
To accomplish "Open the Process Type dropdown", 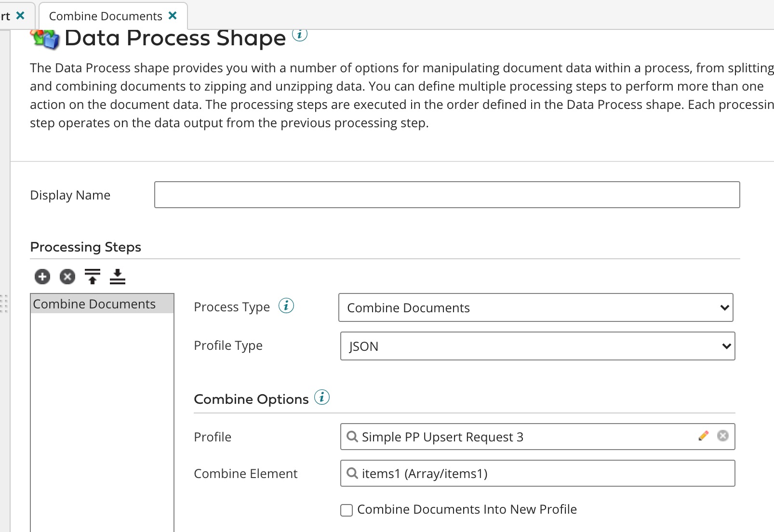I will pyautogui.click(x=725, y=307).
